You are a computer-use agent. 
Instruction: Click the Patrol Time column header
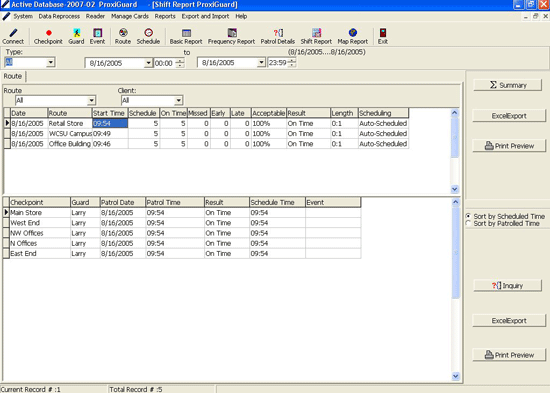coord(175,202)
